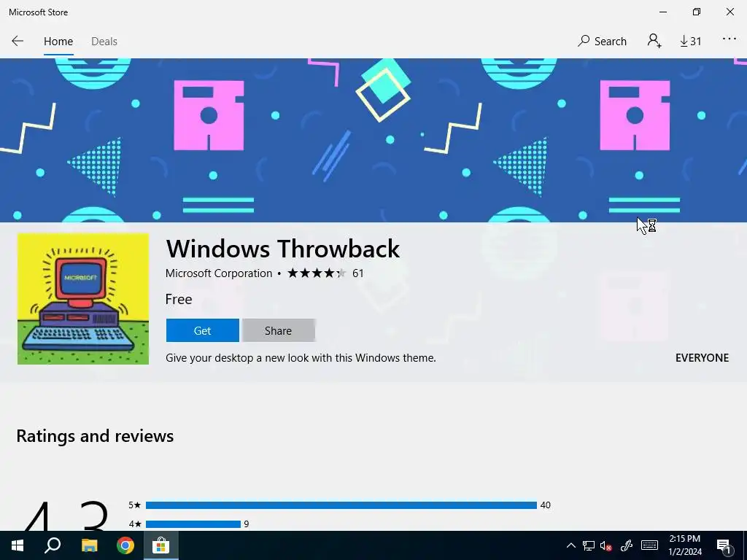Image resolution: width=747 pixels, height=560 pixels.
Task: Click the Windows Throwback title
Action: click(x=283, y=249)
